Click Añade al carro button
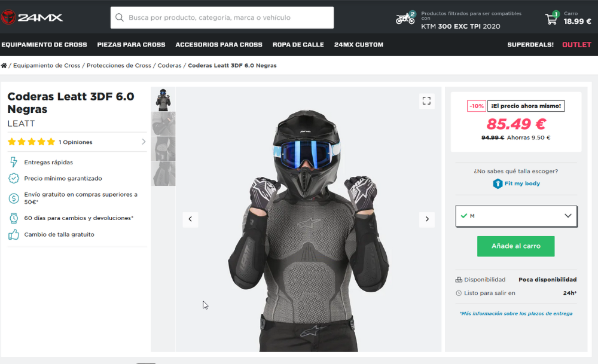The image size is (598, 364). 515,246
